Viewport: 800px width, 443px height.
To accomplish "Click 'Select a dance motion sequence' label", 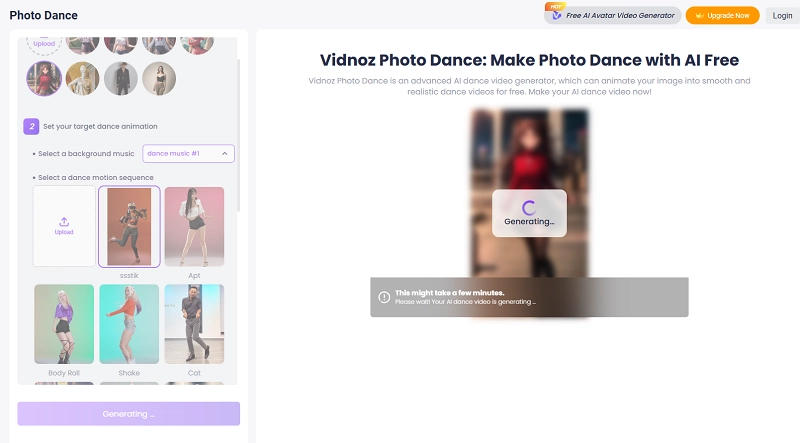I will coord(96,178).
